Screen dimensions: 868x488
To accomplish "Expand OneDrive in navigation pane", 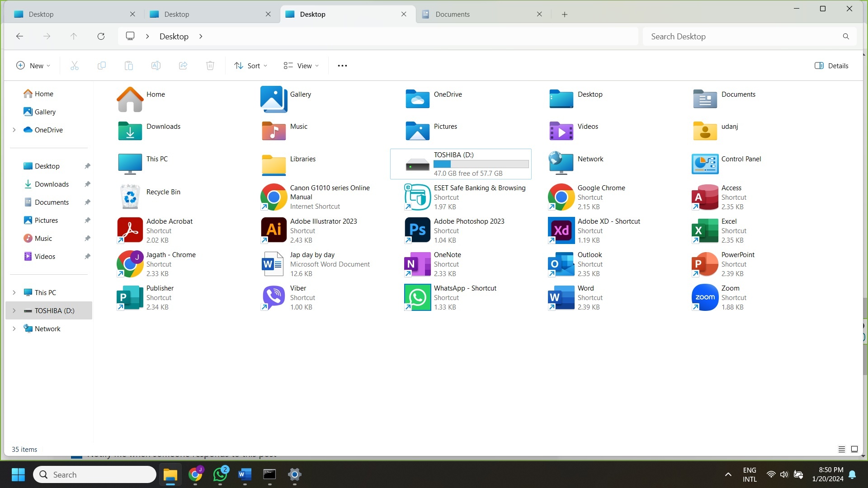I will point(14,130).
